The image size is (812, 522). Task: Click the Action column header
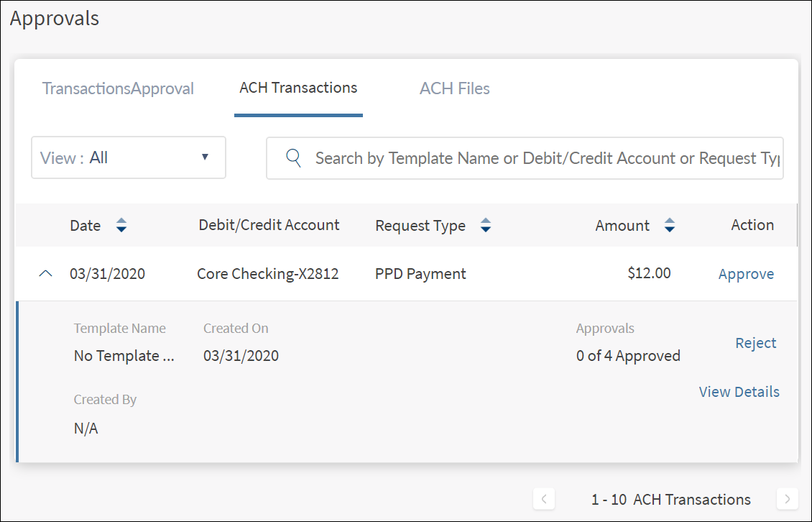coord(752,225)
